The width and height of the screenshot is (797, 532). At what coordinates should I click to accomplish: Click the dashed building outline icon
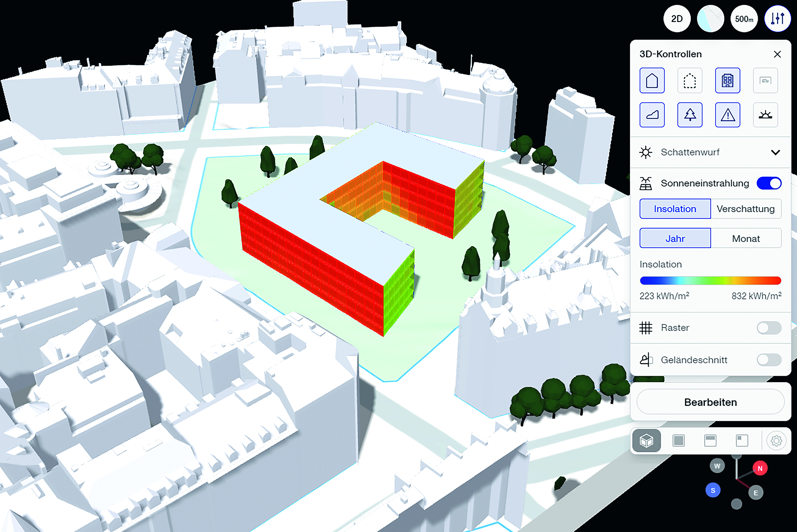(x=689, y=80)
